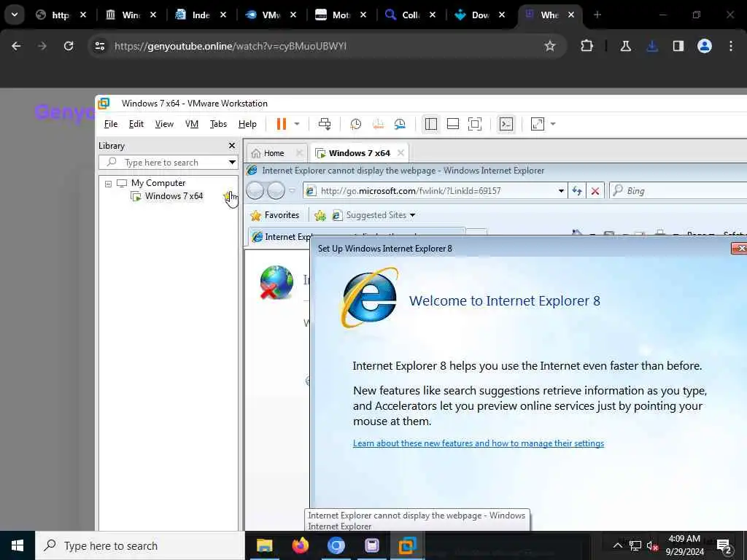Screen dimensions: 747x560
Task: Click the Internet Explorer back button
Action: pos(255,191)
